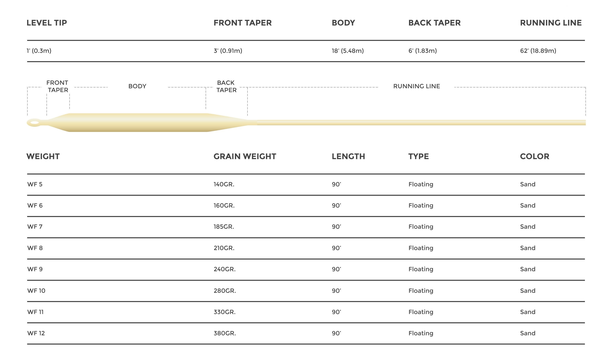Click the BACK TAPER label in the diagram
Image resolution: width=608 pixels, height=364 pixels.
tap(226, 86)
